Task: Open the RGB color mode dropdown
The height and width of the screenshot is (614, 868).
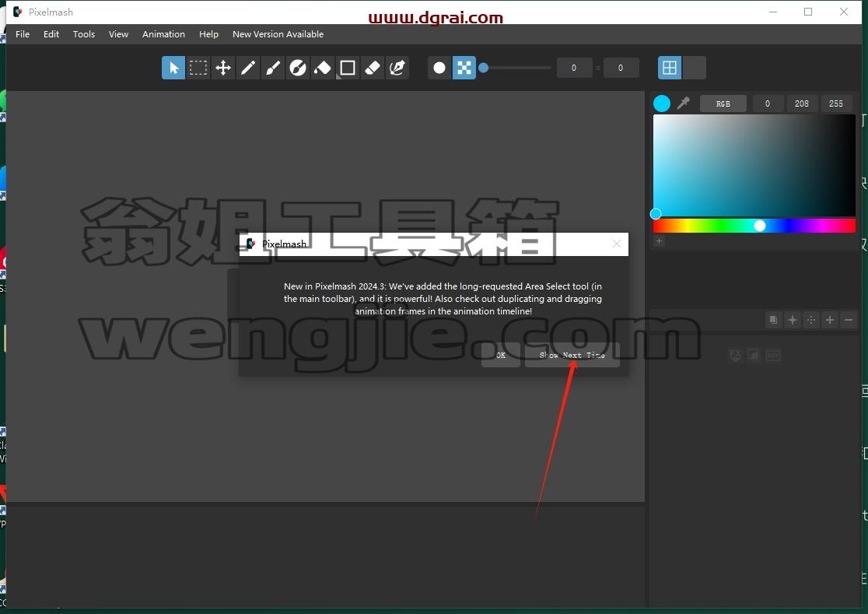Action: [x=723, y=104]
